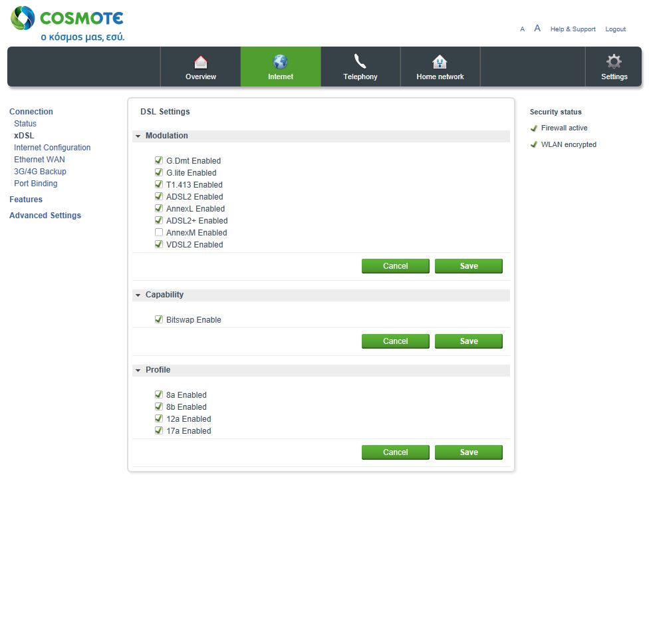
Task: Click the Telephony phone handset icon
Action: (360, 61)
